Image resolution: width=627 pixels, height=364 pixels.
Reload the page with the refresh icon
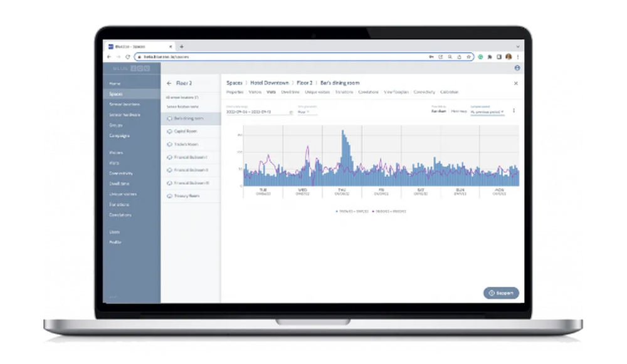[127, 57]
